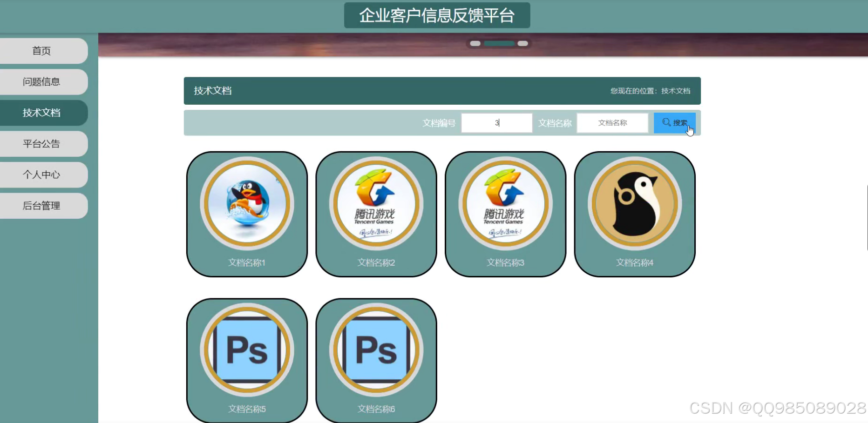Click the 文档名称 search input box
868x423 pixels.
click(612, 122)
